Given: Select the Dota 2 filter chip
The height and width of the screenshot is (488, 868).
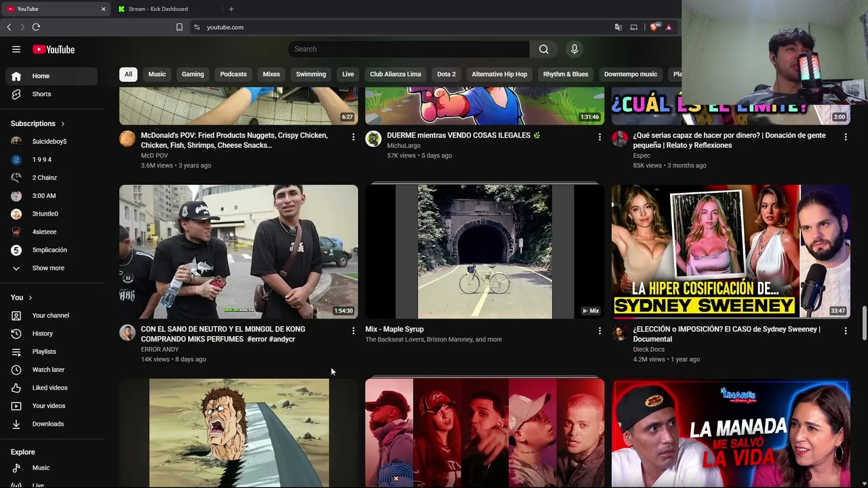Looking at the screenshot, I should pos(446,74).
